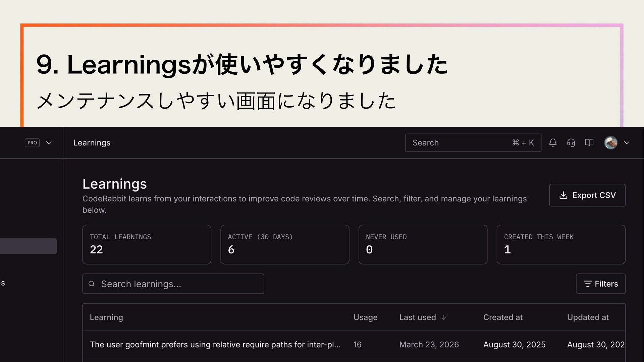Focus the Search learnings field

(x=173, y=284)
